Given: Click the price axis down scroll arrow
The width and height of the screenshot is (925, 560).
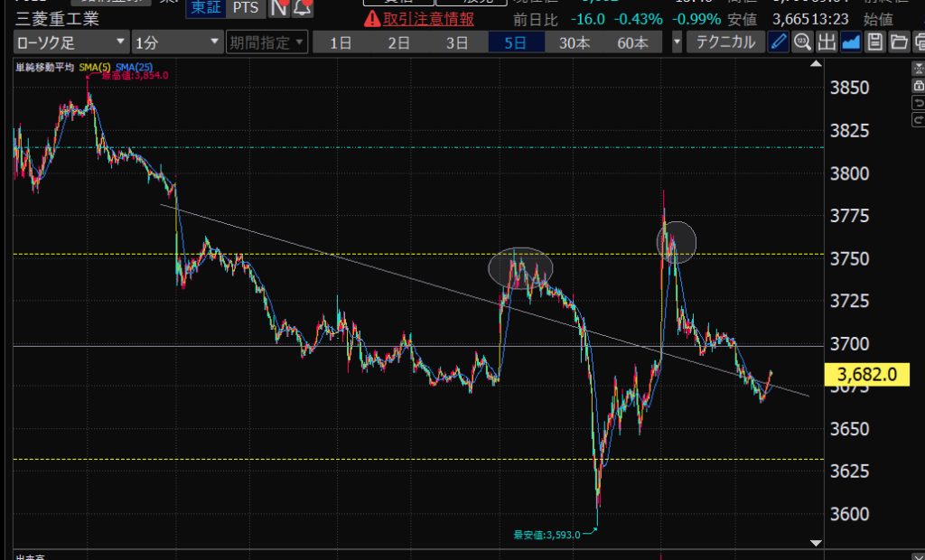Looking at the screenshot, I should [817, 542].
